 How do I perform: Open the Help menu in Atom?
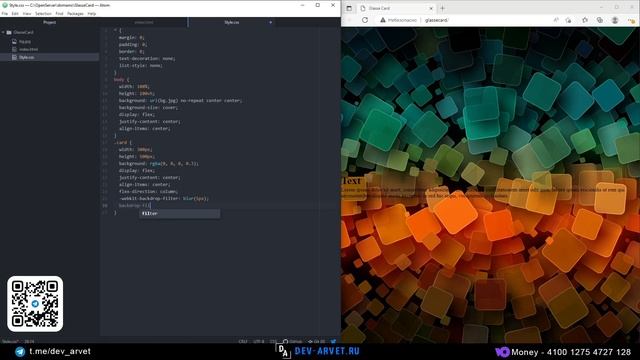[x=91, y=13]
